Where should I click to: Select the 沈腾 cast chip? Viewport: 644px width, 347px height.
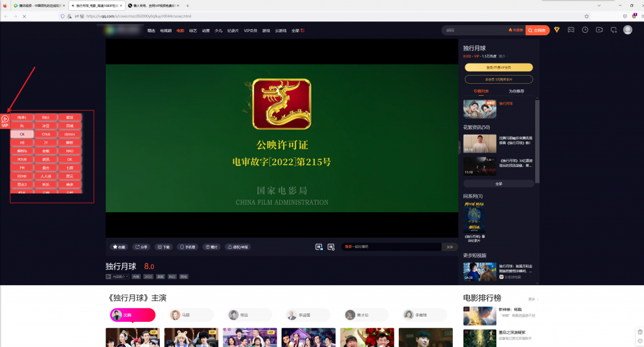[x=133, y=315]
